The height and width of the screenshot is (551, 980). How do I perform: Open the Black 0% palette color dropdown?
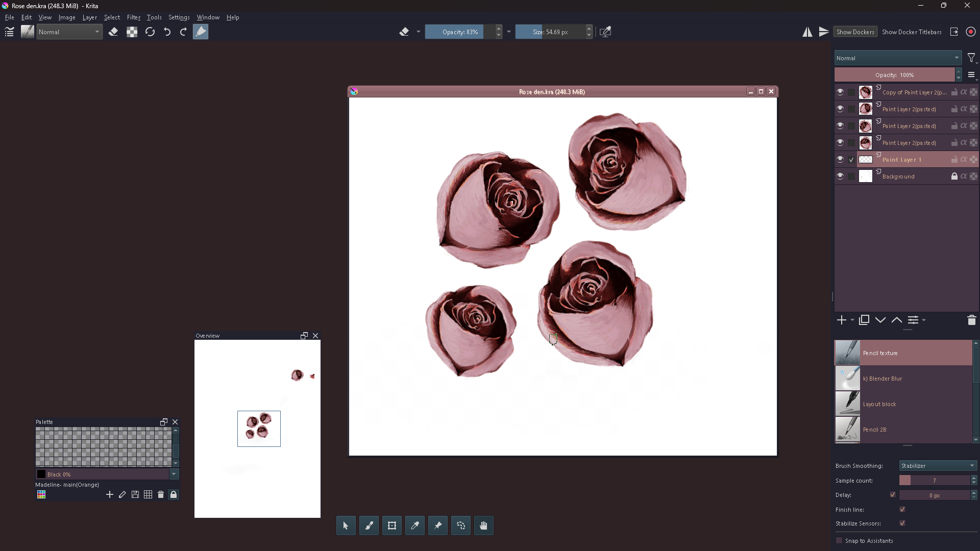174,474
